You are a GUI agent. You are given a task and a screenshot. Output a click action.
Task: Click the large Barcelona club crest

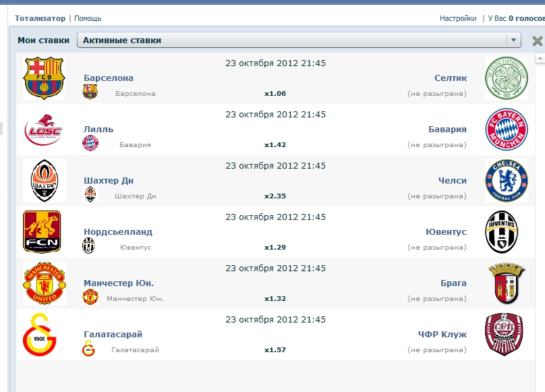[44, 78]
